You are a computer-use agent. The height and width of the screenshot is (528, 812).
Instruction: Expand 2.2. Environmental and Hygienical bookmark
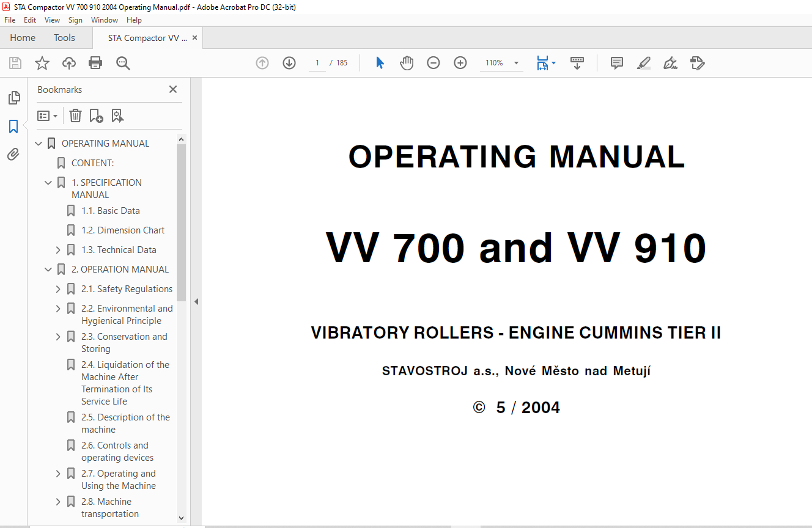pyautogui.click(x=58, y=309)
